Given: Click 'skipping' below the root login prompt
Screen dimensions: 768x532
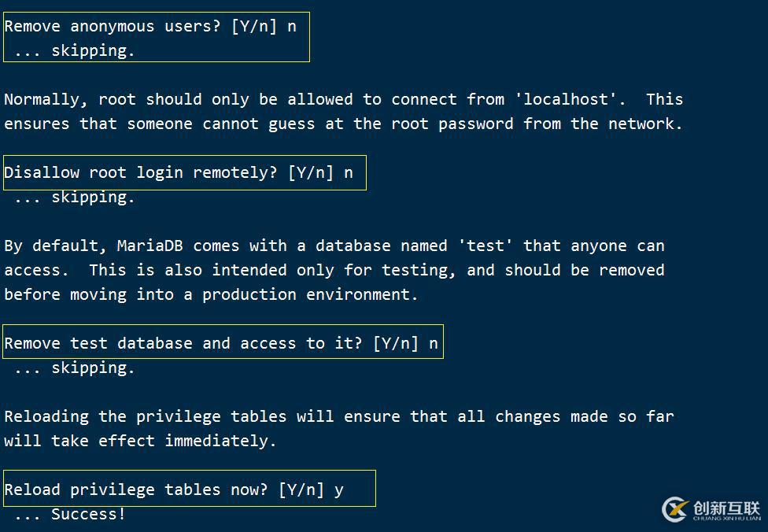Looking at the screenshot, I should click(93, 197).
